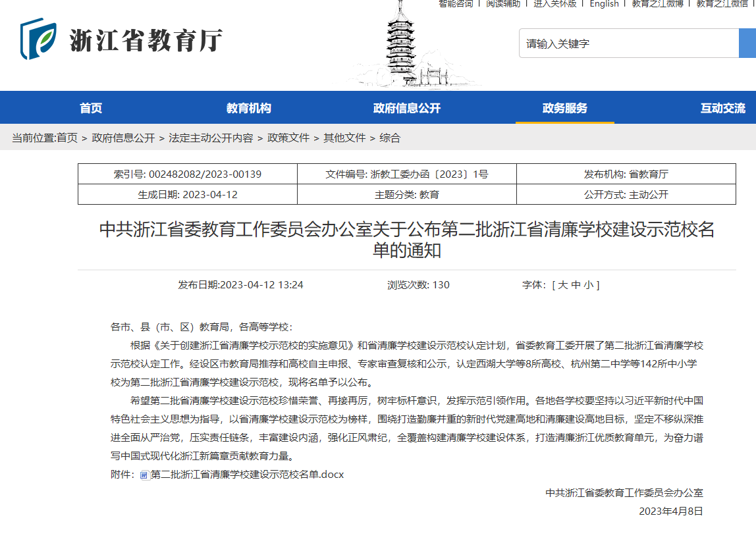Switch to 进入关怀版 mode

[x=555, y=4]
